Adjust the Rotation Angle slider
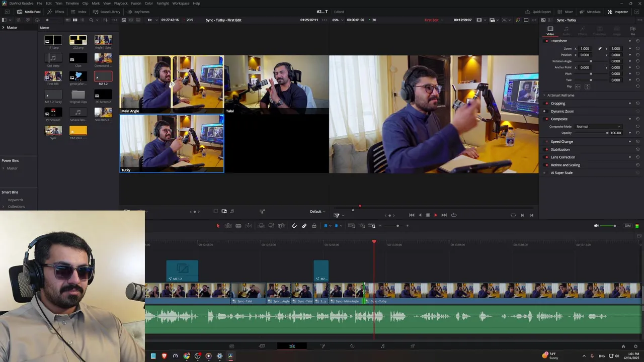The image size is (644, 362). 591,61
